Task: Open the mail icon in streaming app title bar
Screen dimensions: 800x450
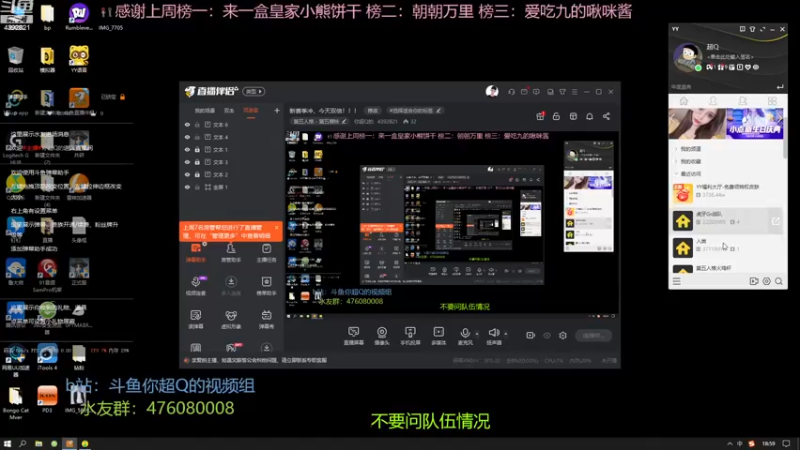Action: tap(524, 92)
